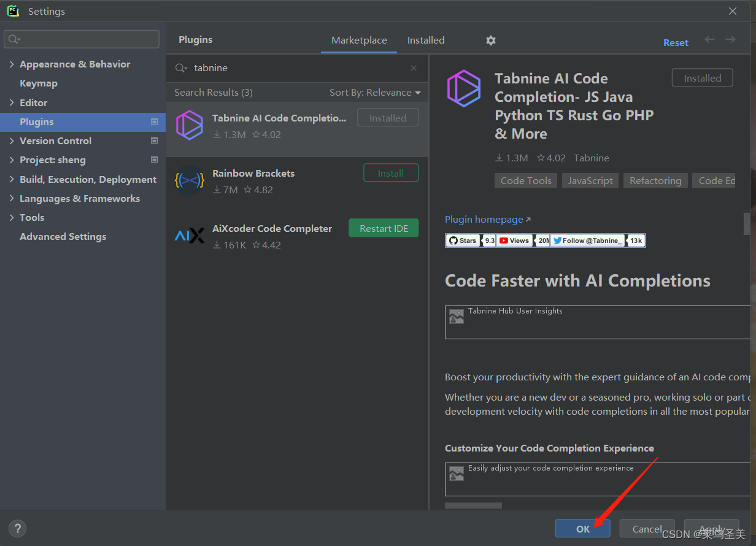Image resolution: width=756 pixels, height=546 pixels.
Task: Click the forward navigation arrow
Action: [730, 39]
